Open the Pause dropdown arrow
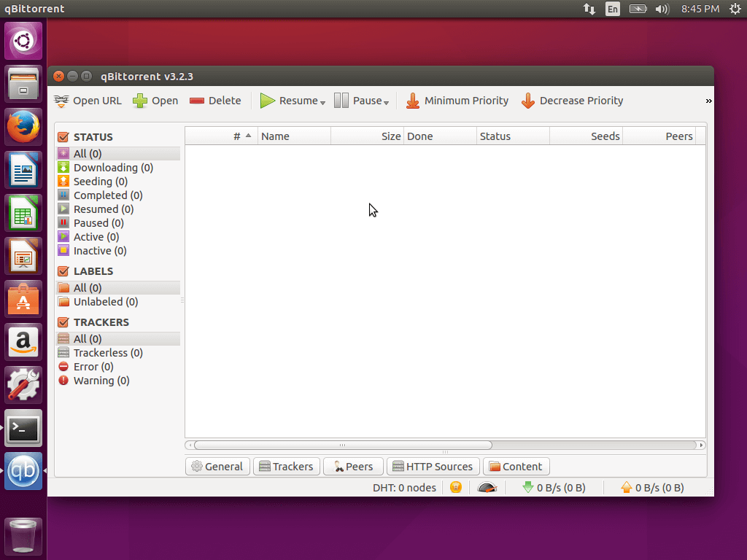 pos(386,103)
